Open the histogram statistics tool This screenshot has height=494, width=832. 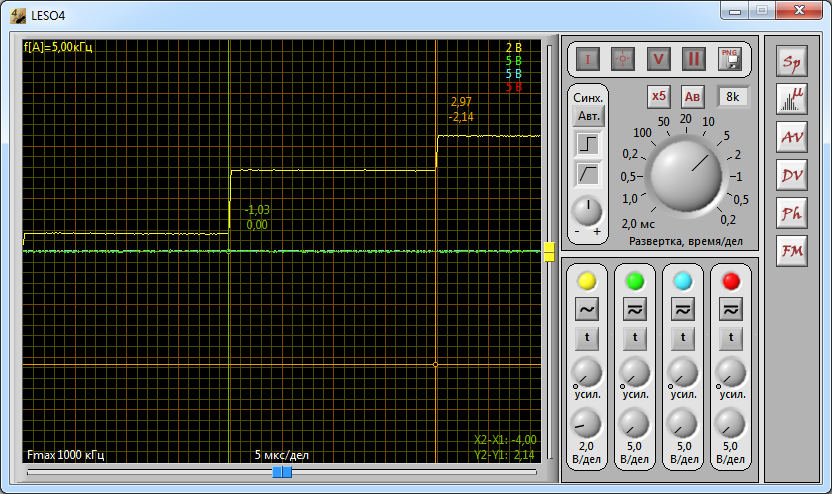coord(792,99)
